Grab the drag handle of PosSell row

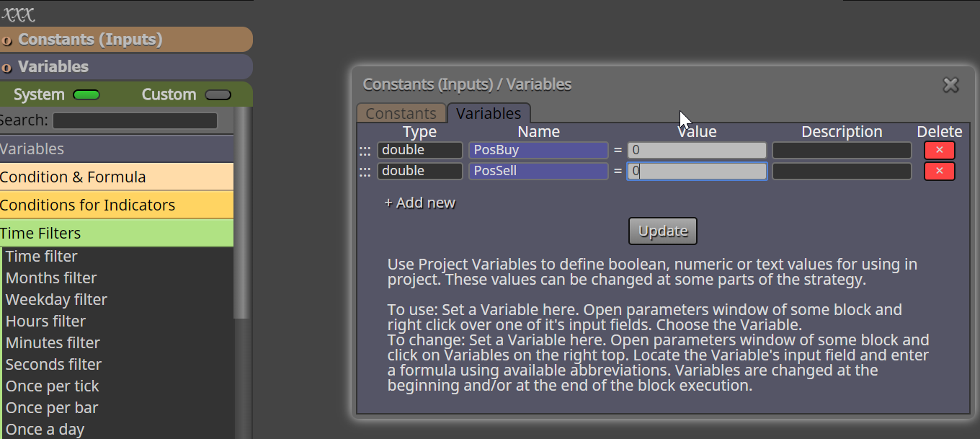[x=365, y=172]
